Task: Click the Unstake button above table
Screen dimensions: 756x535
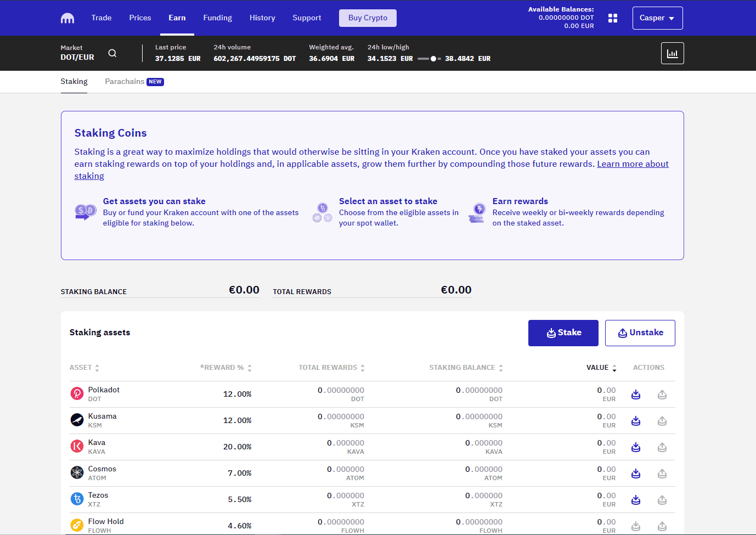Action: click(640, 333)
